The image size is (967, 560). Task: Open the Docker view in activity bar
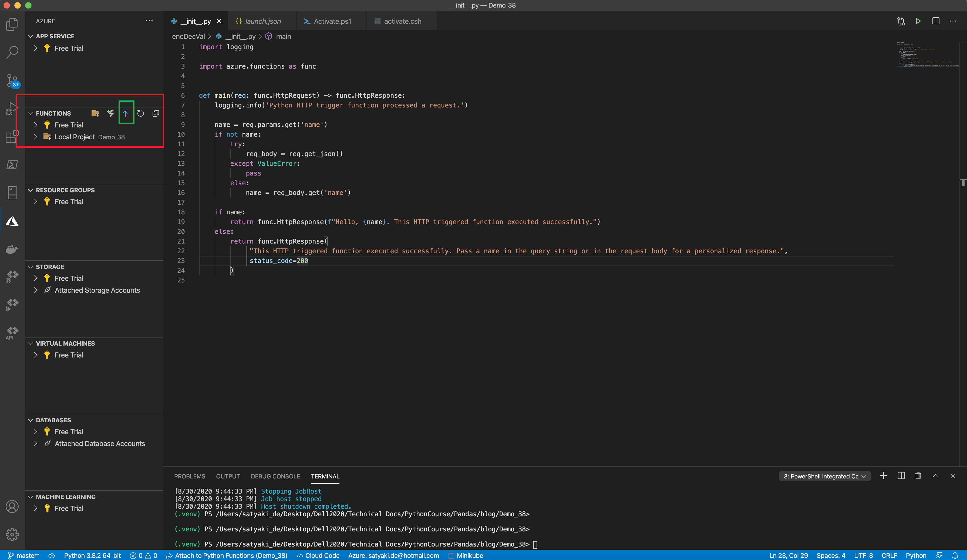click(12, 249)
